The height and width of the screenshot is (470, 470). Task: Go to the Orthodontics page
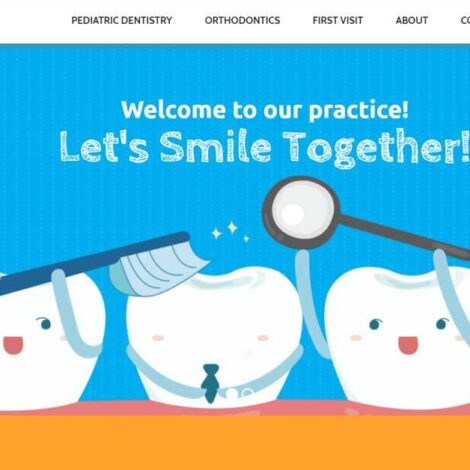[x=242, y=20]
